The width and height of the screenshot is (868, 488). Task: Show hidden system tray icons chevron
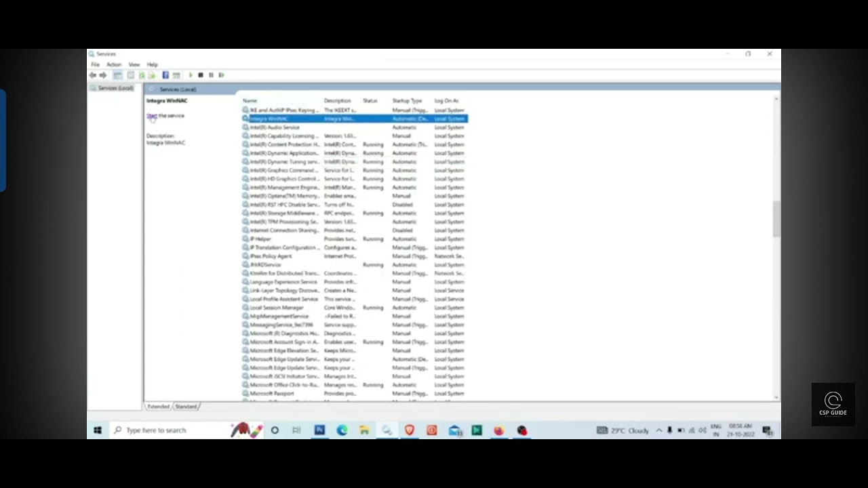pyautogui.click(x=658, y=430)
